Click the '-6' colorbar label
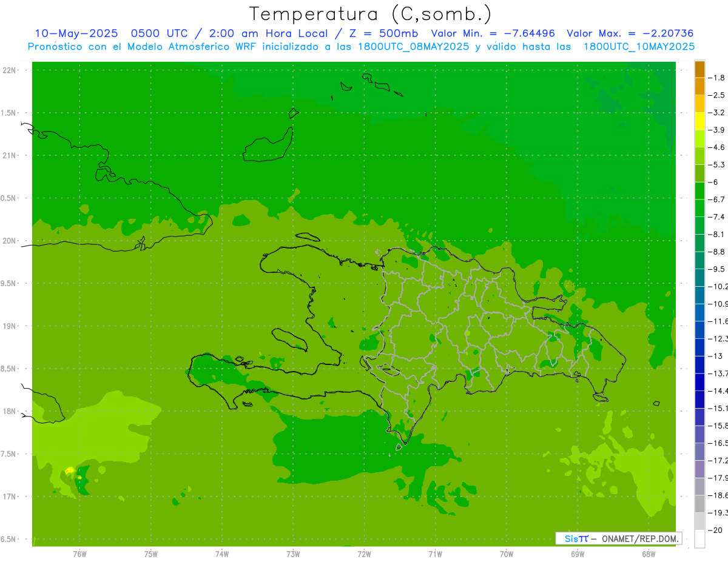The width and height of the screenshot is (728, 562). click(713, 182)
